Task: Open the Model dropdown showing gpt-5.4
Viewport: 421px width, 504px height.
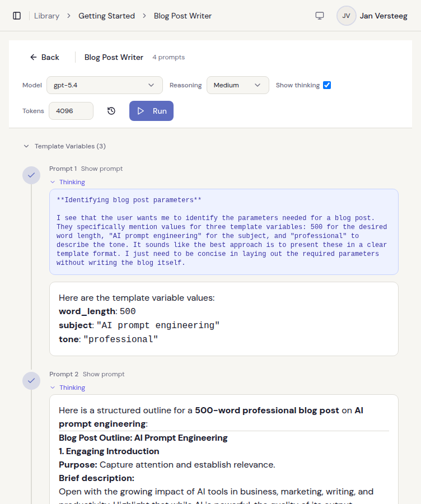Action: click(104, 85)
